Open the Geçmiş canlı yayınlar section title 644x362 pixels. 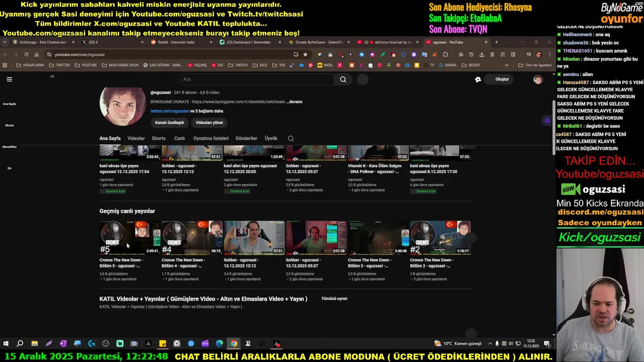tap(127, 211)
